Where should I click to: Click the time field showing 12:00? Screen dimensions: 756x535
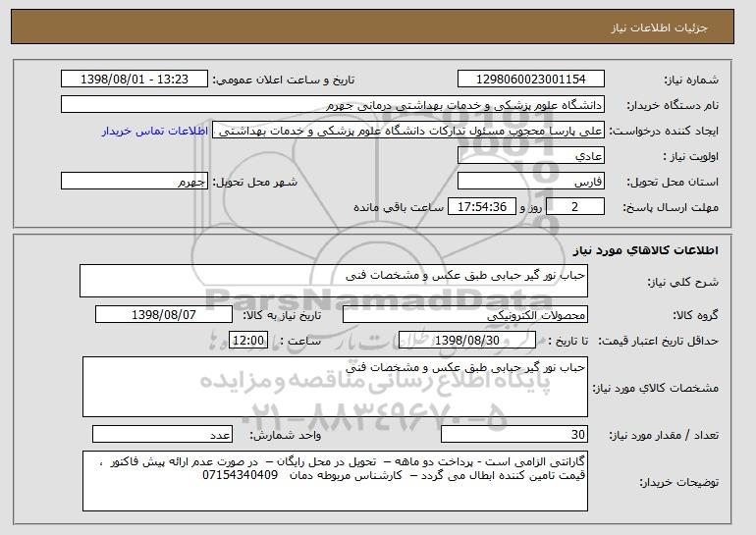tap(248, 341)
